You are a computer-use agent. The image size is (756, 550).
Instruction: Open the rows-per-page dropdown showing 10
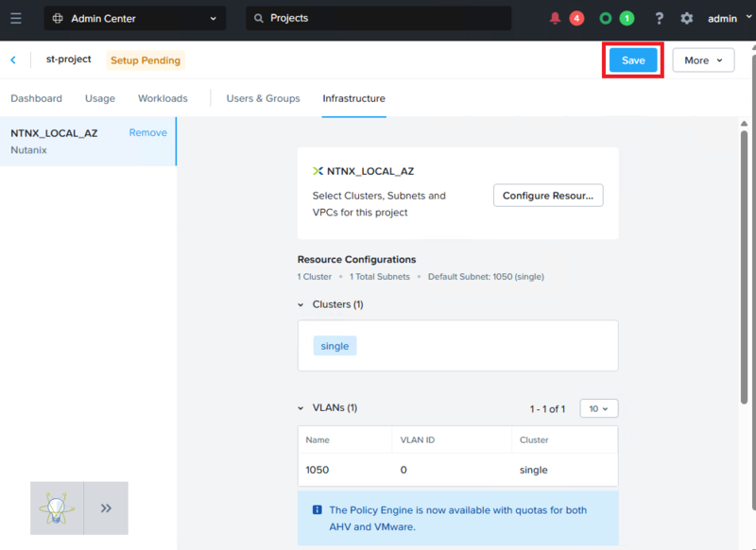click(x=598, y=408)
